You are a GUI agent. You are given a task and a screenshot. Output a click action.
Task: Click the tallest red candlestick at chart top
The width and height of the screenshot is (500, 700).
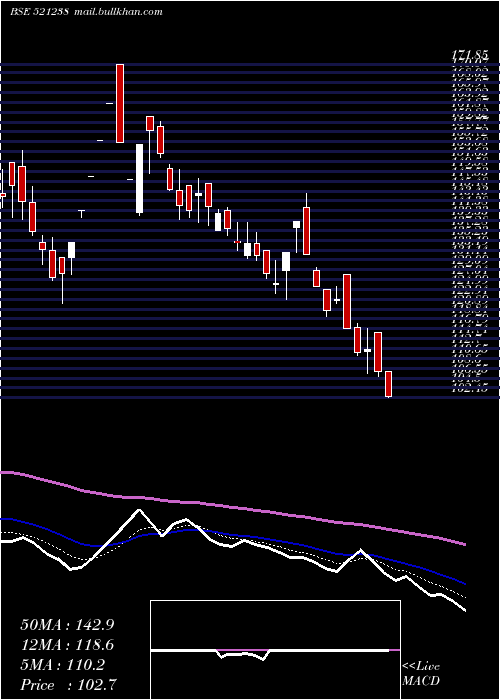(120, 104)
